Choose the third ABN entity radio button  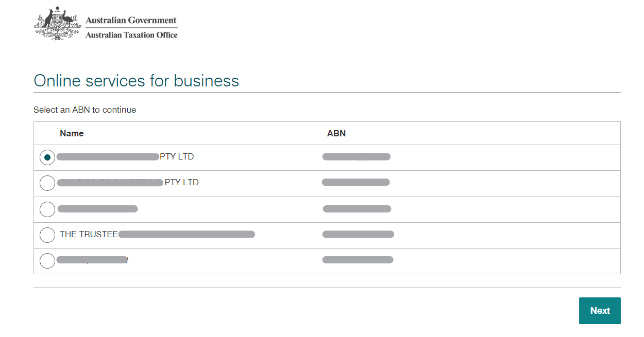pos(47,209)
